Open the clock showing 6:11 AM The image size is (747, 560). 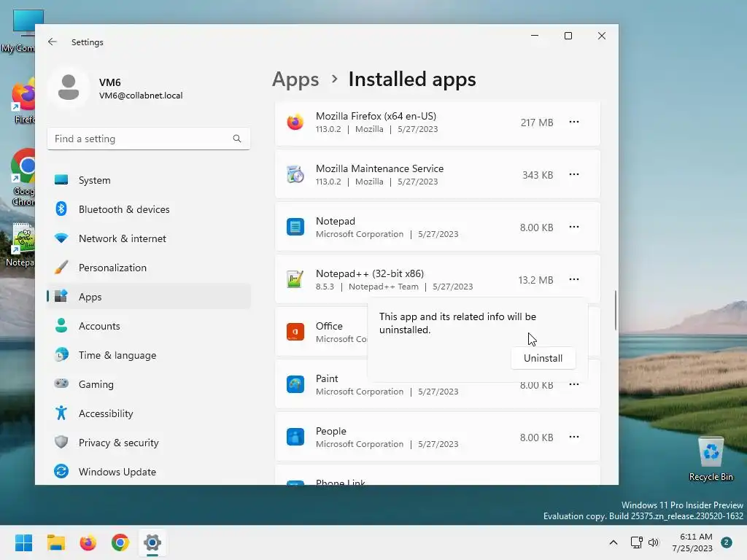point(692,542)
